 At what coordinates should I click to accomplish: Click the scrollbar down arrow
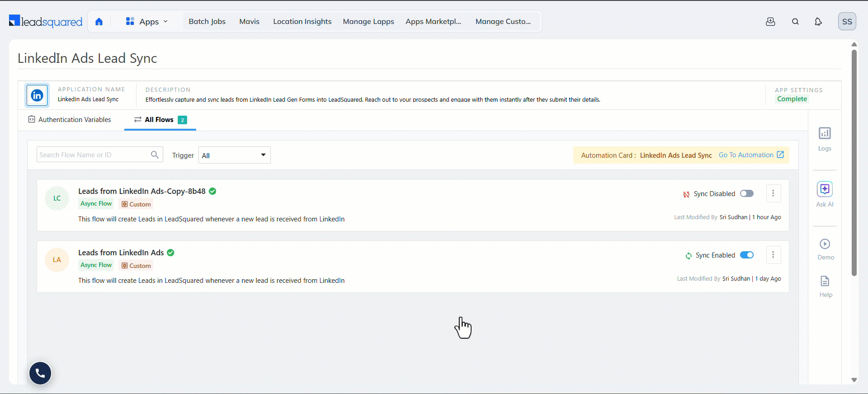854,380
